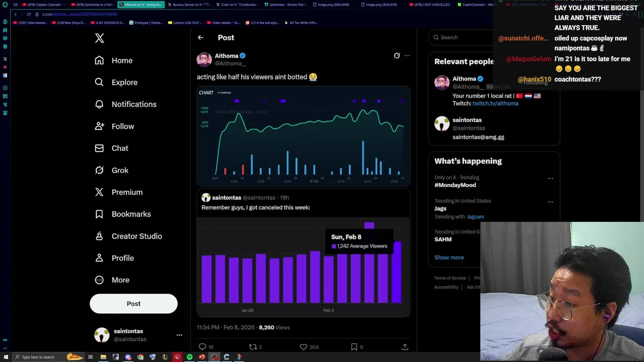The height and width of the screenshot is (362, 644).
Task: Open the #MondayMood trend
Action: (455, 185)
